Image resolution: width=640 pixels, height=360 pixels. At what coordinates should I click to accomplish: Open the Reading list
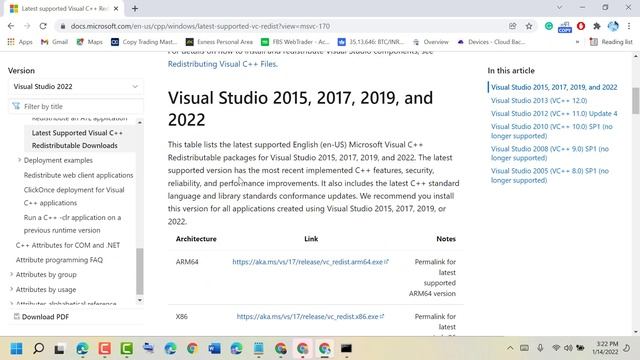pyautogui.click(x=611, y=42)
